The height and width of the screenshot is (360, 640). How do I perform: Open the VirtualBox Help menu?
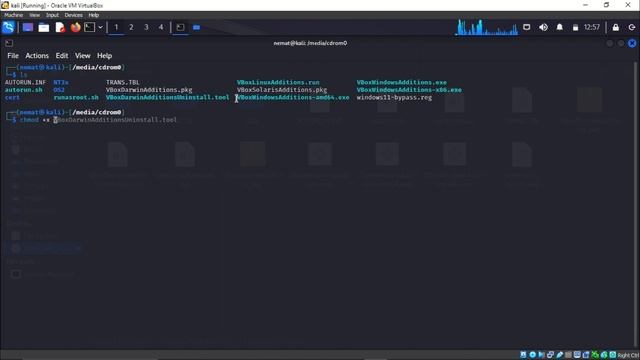point(93,15)
